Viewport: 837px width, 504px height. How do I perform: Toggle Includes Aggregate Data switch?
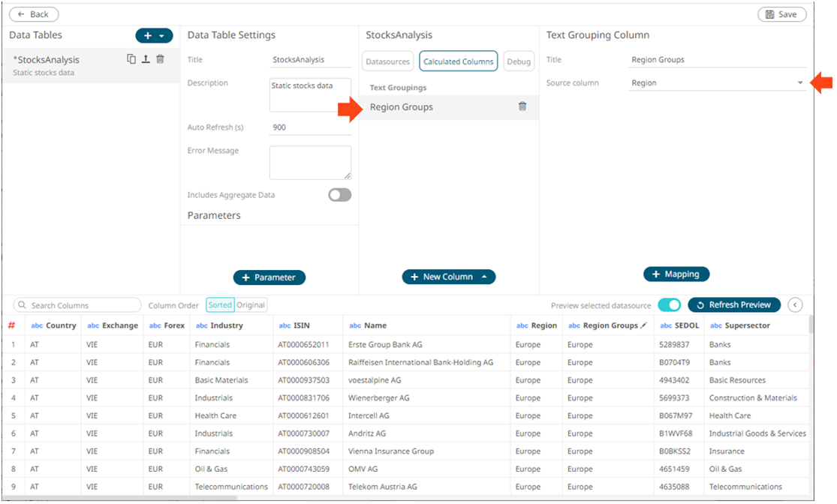(339, 195)
